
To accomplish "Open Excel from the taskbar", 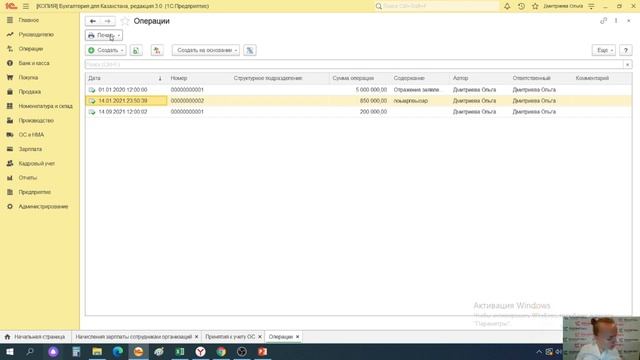I will (180, 351).
